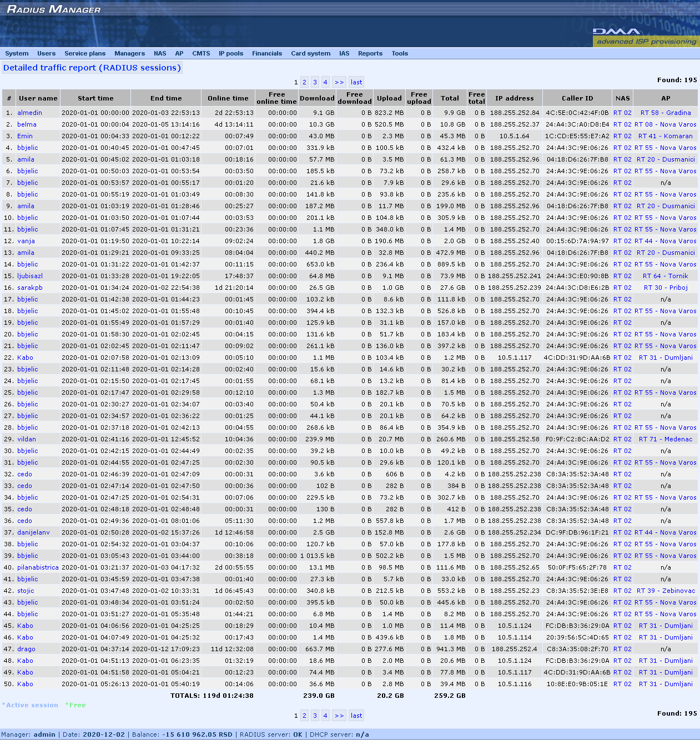This screenshot has height=740, width=700.
Task: Open the Users menu
Action: click(47, 54)
